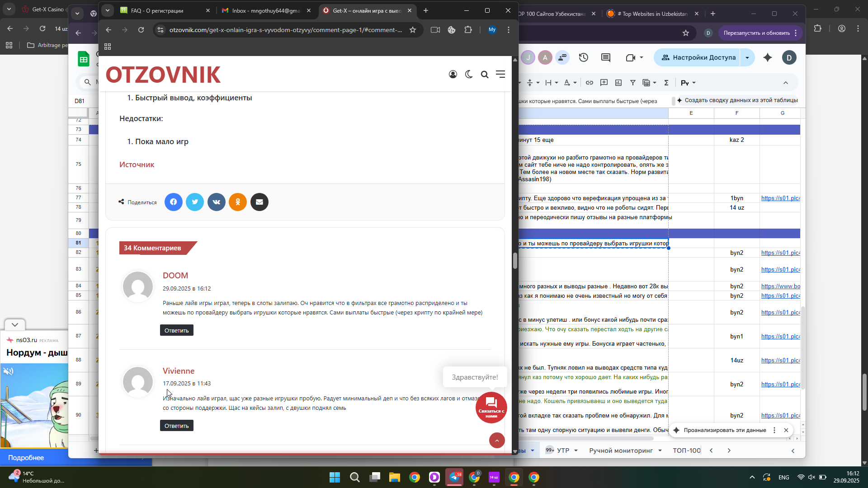Viewport: 868px width, 488px height.
Task: Show next sheet tabs with right arrow
Action: point(729,450)
